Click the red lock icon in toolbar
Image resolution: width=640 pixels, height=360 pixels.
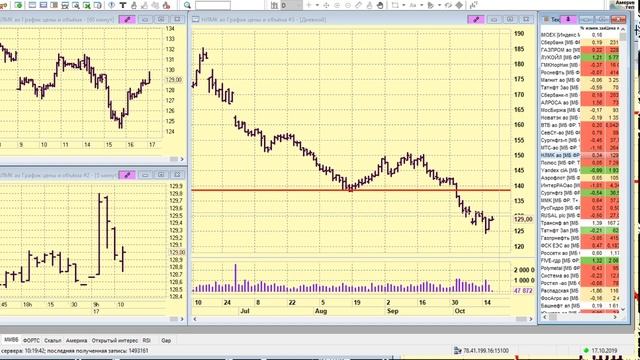point(166,5)
